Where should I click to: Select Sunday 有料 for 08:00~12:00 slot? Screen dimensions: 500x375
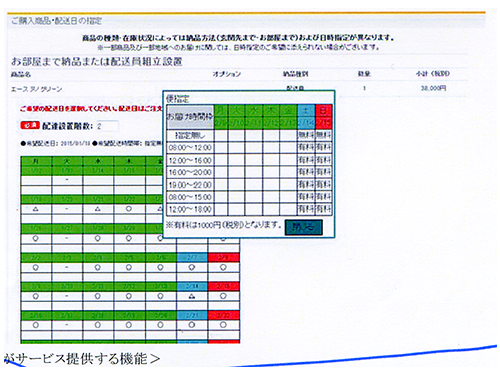coord(323,148)
